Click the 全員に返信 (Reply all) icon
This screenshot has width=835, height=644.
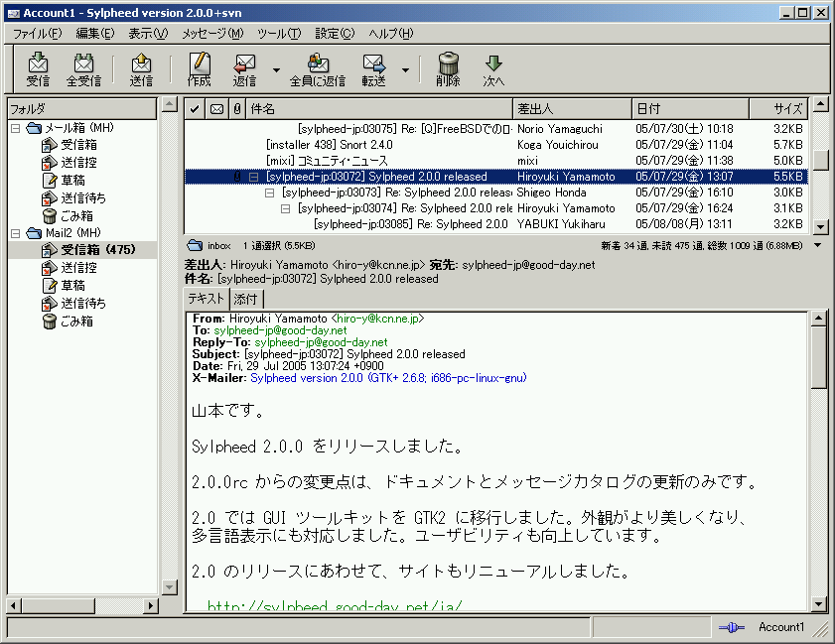pos(318,69)
